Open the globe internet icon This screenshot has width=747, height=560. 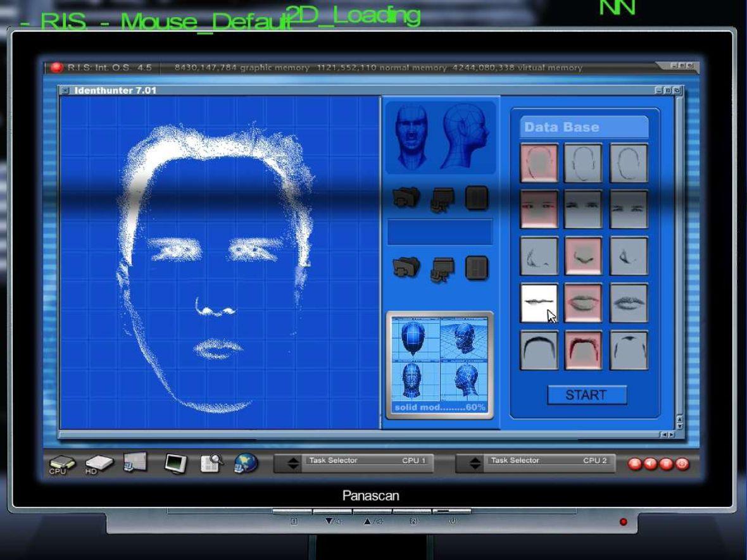click(x=246, y=464)
